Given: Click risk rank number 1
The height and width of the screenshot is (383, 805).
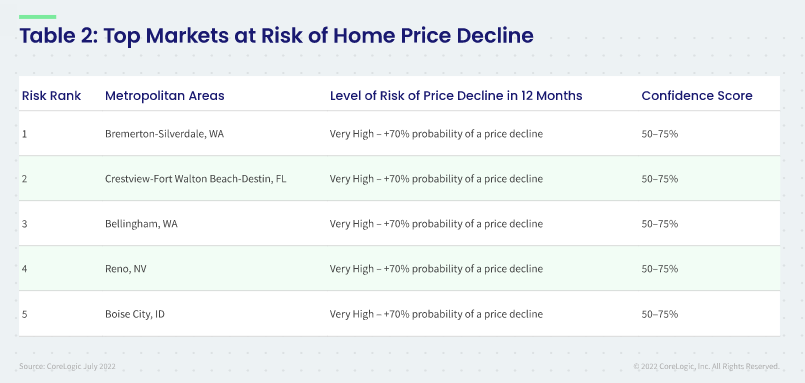Looking at the screenshot, I should tap(24, 134).
